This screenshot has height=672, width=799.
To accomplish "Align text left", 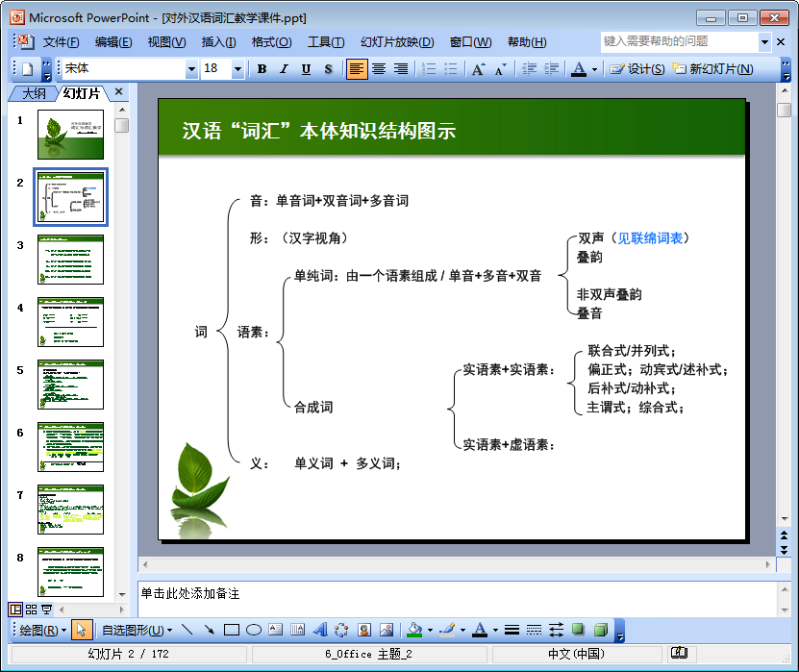I will [357, 69].
